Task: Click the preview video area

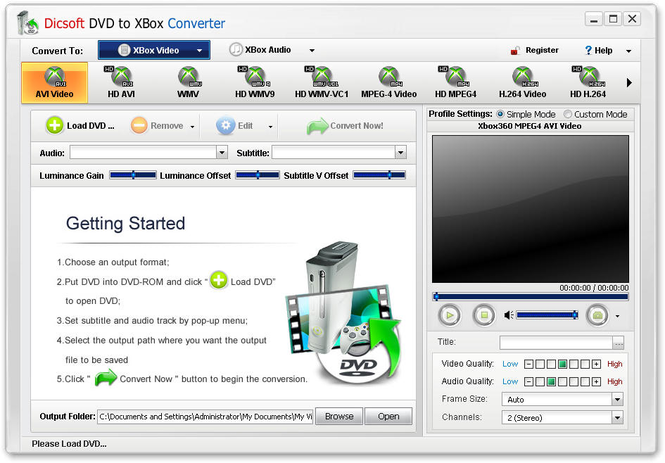Action: (530, 209)
